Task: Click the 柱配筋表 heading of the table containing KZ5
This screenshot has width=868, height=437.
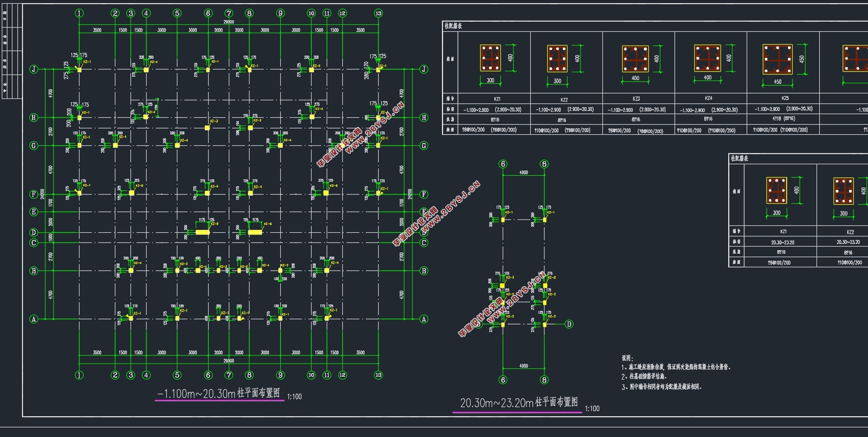Action: [453, 26]
